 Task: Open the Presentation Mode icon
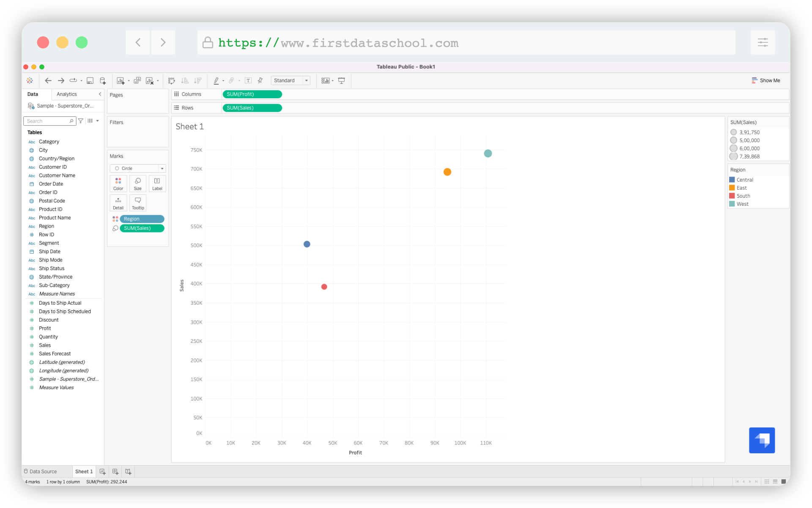tap(341, 80)
